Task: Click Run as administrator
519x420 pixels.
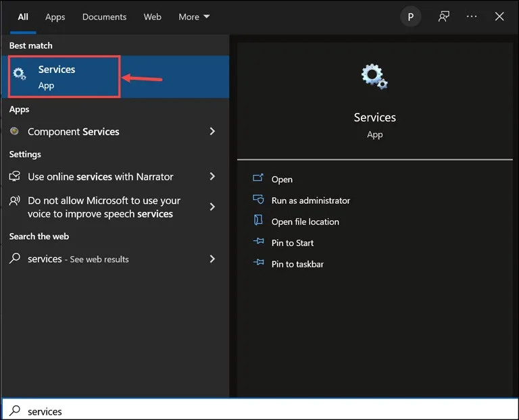Action: coord(310,201)
